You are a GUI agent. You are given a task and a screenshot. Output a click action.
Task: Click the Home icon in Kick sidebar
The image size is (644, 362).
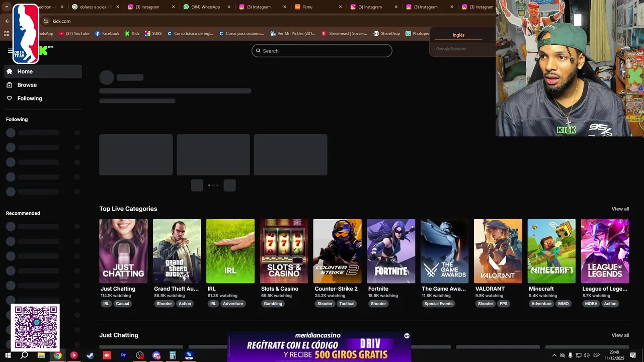(x=9, y=71)
